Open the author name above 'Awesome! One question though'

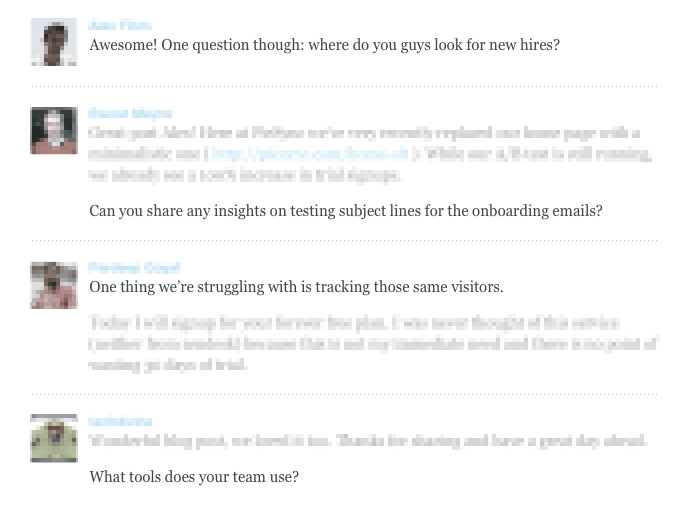[x=120, y=25]
